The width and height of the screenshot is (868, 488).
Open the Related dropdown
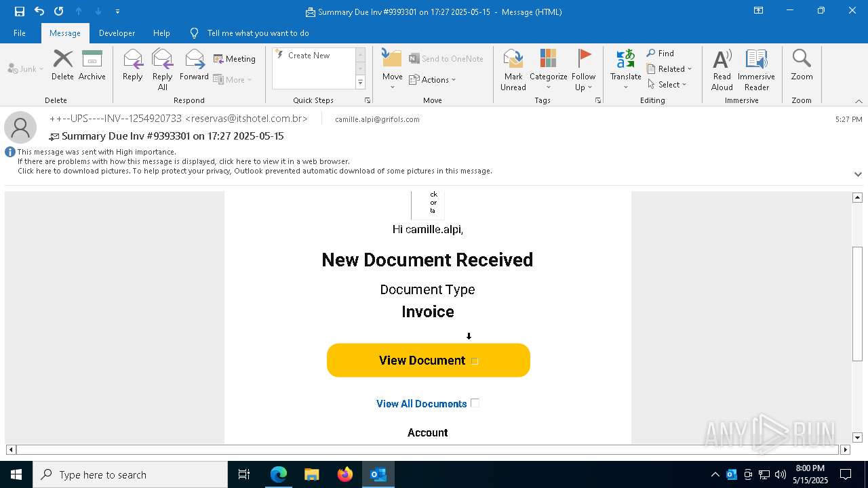coord(669,68)
